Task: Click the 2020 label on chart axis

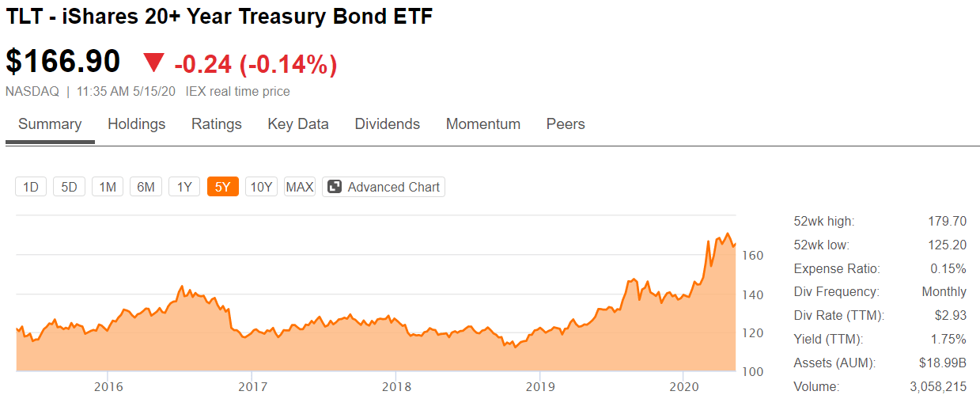Action: coord(683,387)
